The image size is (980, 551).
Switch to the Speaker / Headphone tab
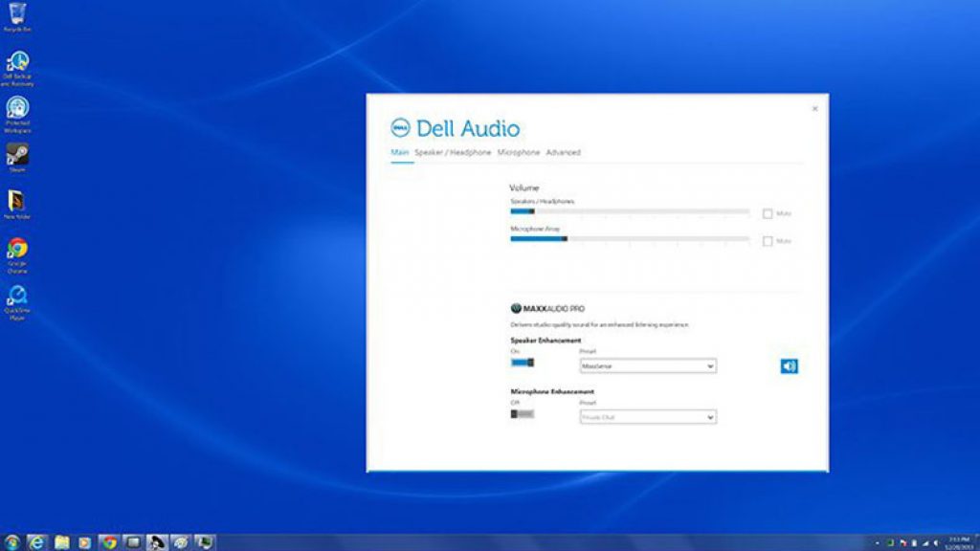(453, 152)
